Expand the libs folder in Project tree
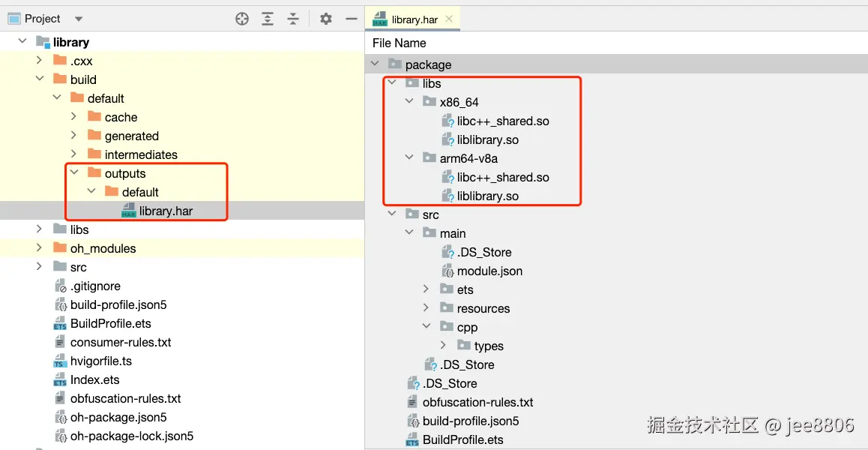 (39, 229)
